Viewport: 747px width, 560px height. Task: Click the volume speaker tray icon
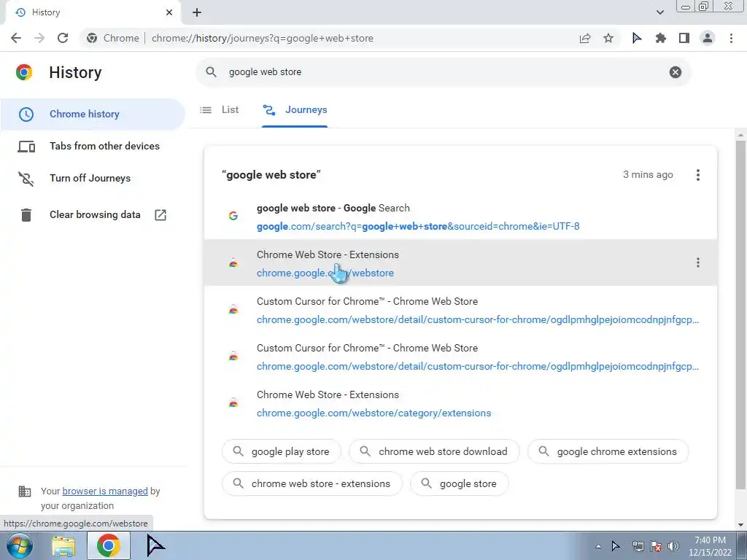pos(673,546)
